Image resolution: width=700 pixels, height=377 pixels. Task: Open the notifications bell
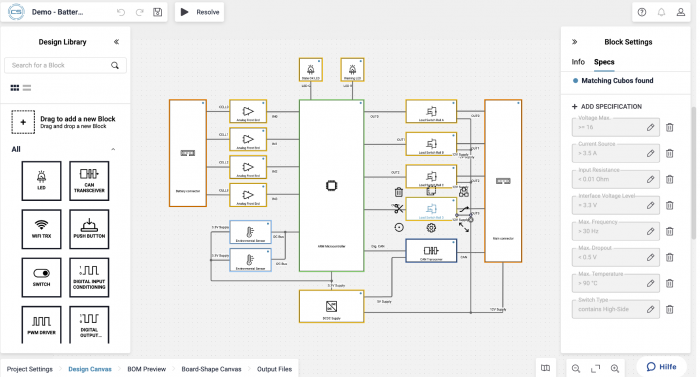click(x=661, y=12)
